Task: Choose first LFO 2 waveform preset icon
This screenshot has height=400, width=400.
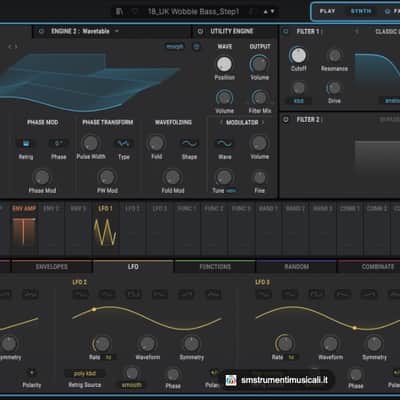Action: 81,294
